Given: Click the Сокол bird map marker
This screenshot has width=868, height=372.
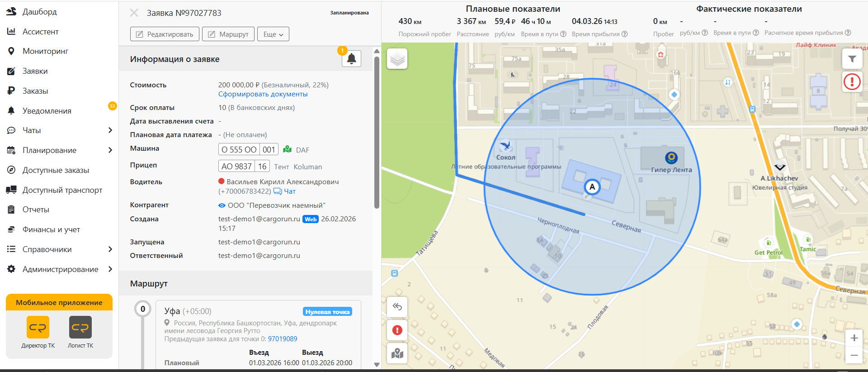Looking at the screenshot, I should pyautogui.click(x=505, y=146).
